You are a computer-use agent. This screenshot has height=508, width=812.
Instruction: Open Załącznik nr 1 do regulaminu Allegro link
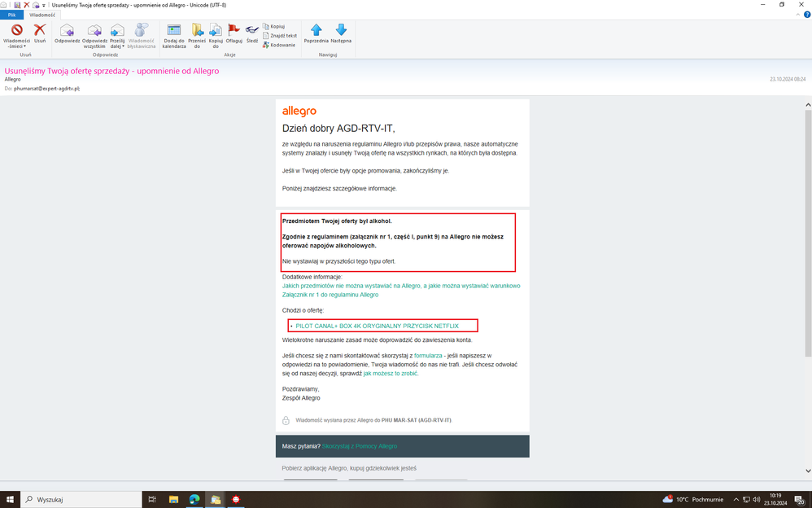pos(330,295)
